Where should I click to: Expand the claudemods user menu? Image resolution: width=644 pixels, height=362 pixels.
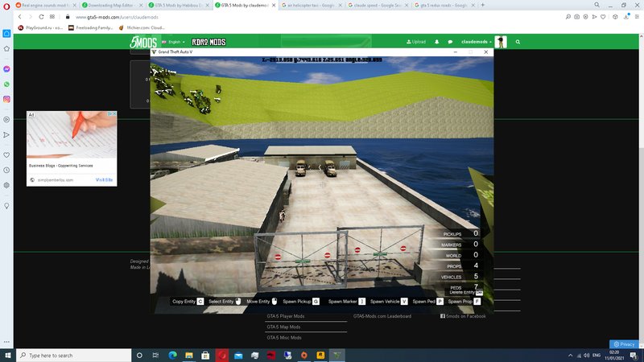(x=477, y=42)
